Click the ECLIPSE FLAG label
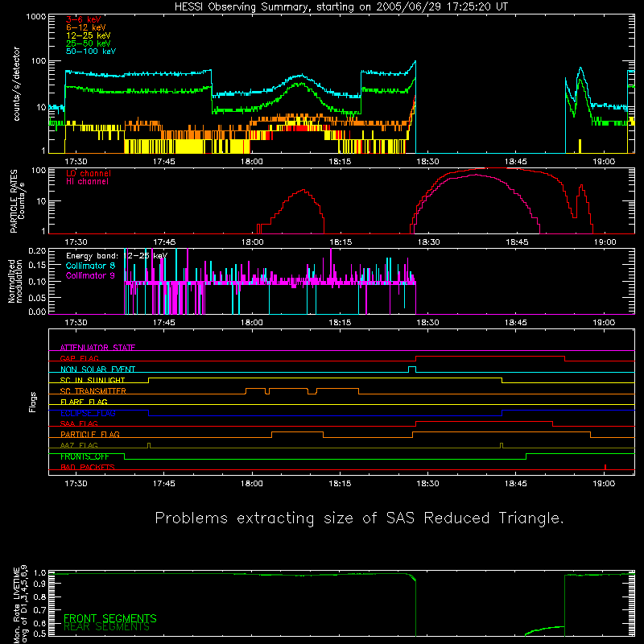Screen dimensions: 644x644 coord(88,413)
